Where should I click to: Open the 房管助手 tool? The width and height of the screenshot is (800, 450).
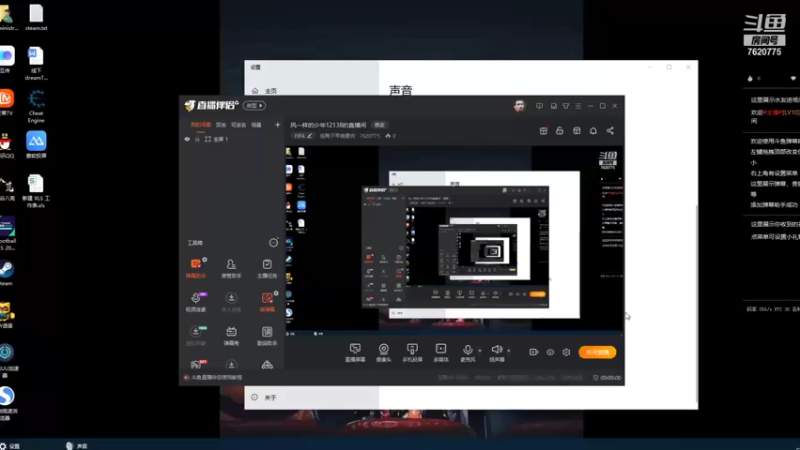point(231,268)
